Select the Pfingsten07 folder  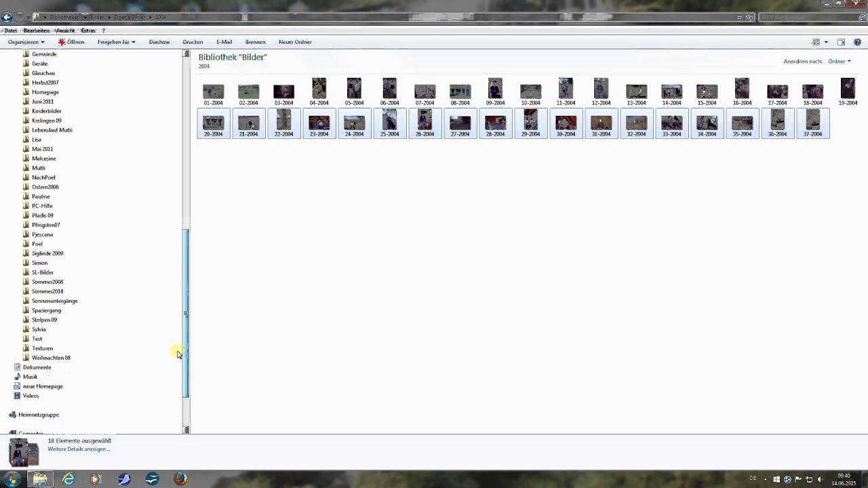point(45,225)
